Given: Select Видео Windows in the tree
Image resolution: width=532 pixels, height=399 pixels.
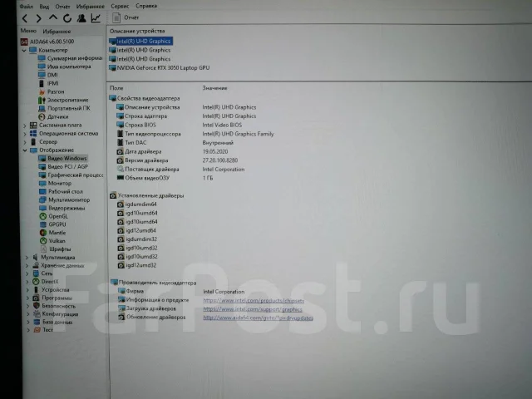Looking at the screenshot, I should (62, 159).
